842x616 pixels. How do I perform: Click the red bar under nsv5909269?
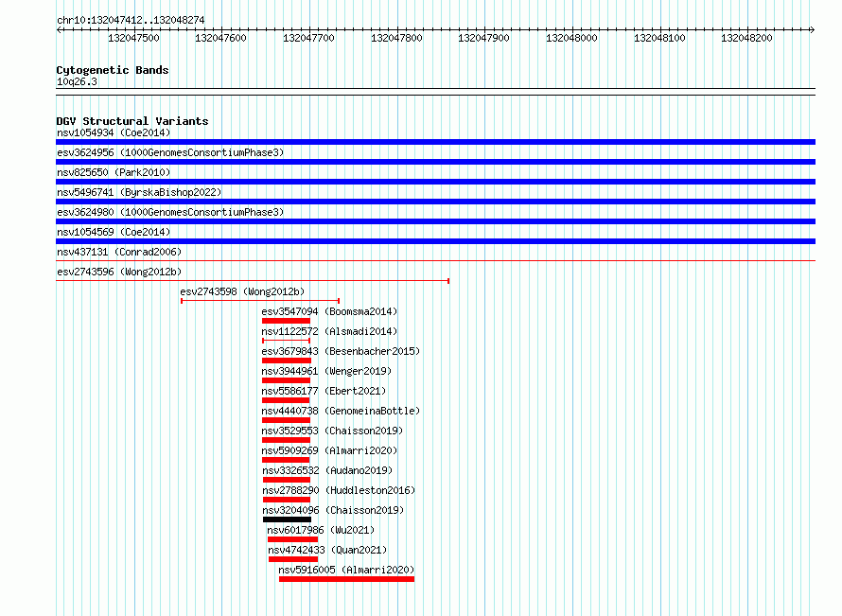(x=286, y=460)
